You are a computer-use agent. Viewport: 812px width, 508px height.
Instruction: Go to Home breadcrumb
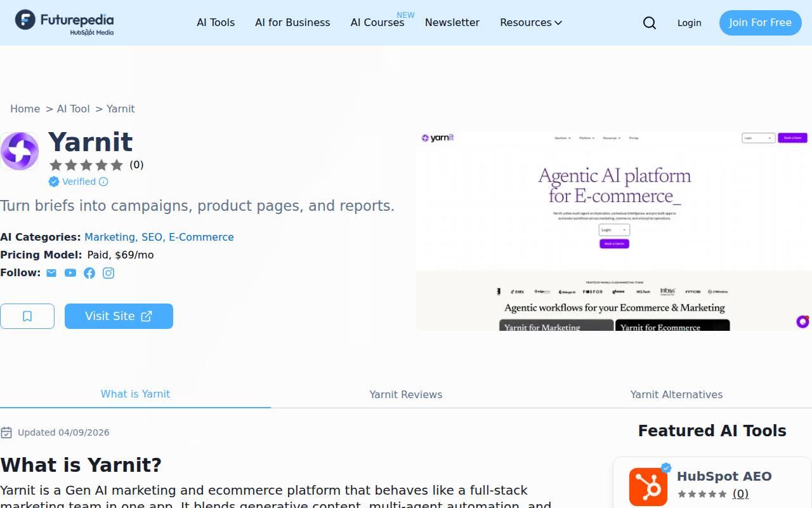(x=25, y=109)
